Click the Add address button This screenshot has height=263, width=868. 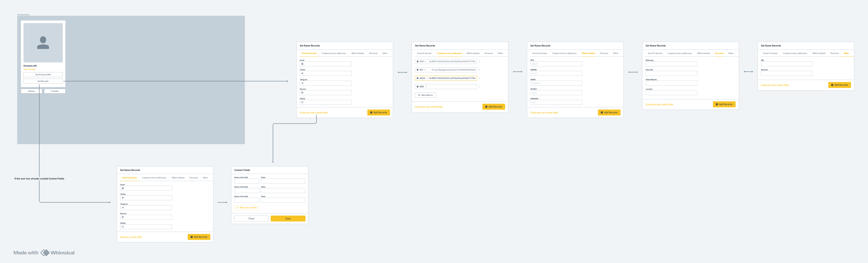point(425,95)
